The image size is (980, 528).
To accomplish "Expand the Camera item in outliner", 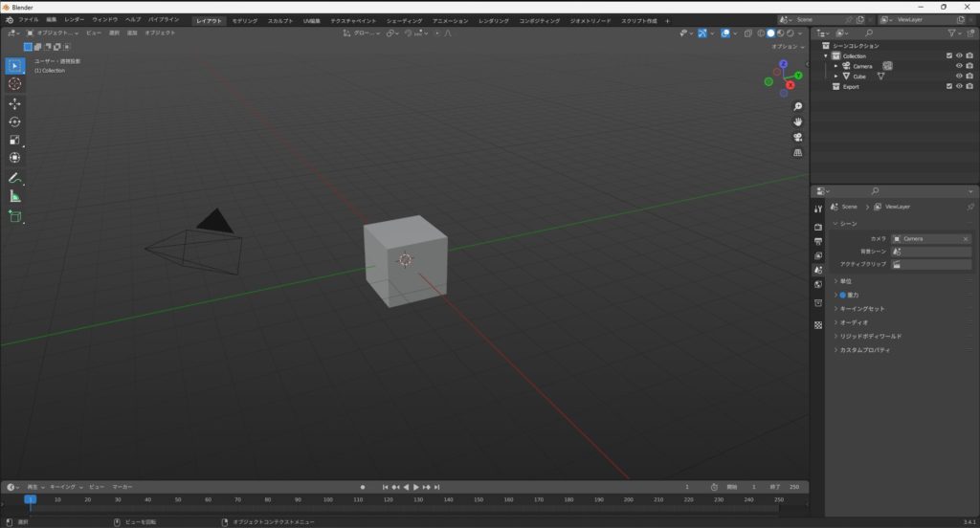I will [835, 66].
